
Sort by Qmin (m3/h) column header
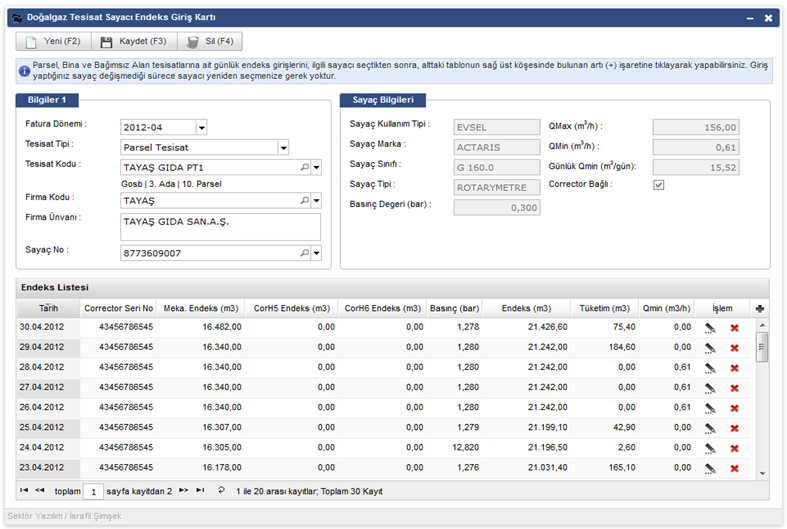pos(667,308)
